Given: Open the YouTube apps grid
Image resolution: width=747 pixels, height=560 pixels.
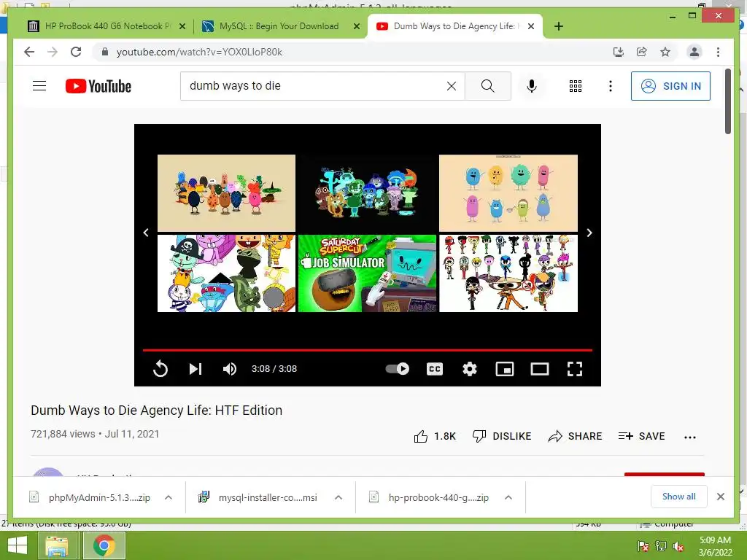Looking at the screenshot, I should coord(576,86).
